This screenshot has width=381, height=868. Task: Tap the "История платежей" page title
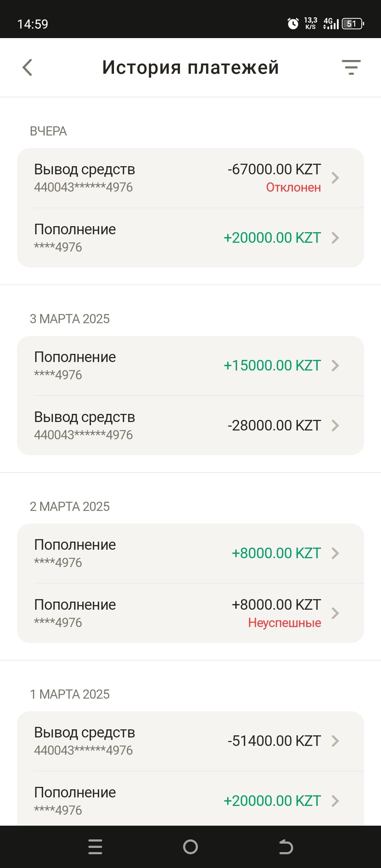(190, 67)
